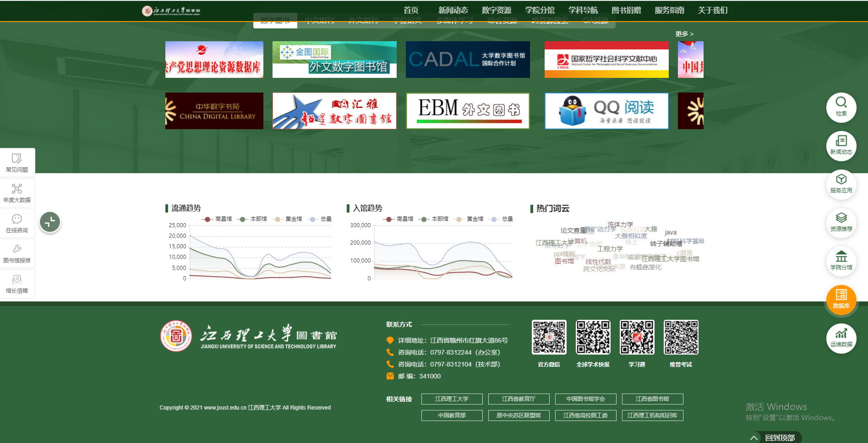
Task: Open 学院分馆 in the top navigation
Action: (x=540, y=10)
